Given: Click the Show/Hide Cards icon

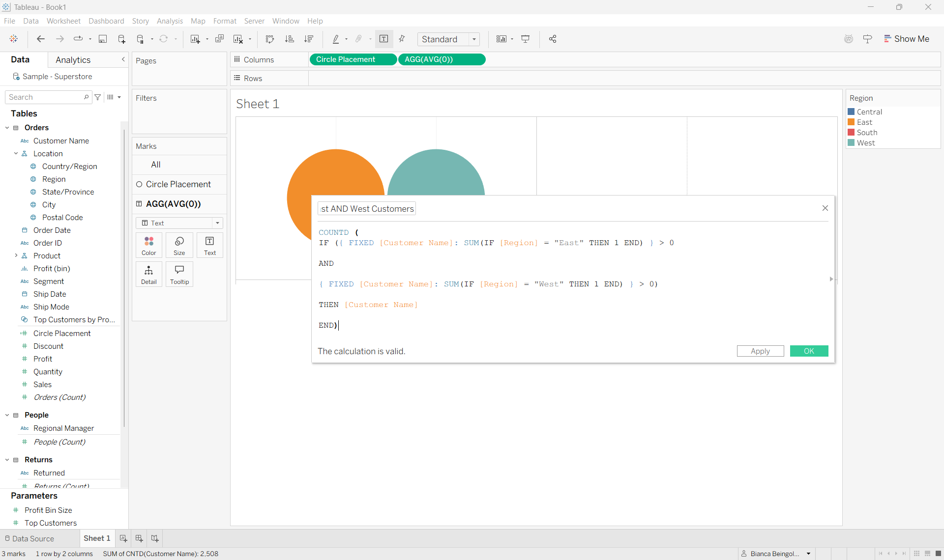Looking at the screenshot, I should point(501,39).
